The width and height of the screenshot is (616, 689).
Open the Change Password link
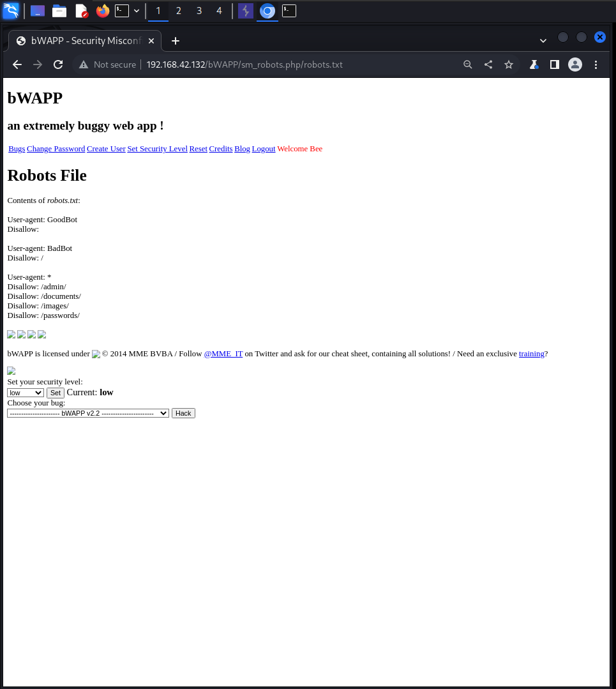tap(56, 149)
